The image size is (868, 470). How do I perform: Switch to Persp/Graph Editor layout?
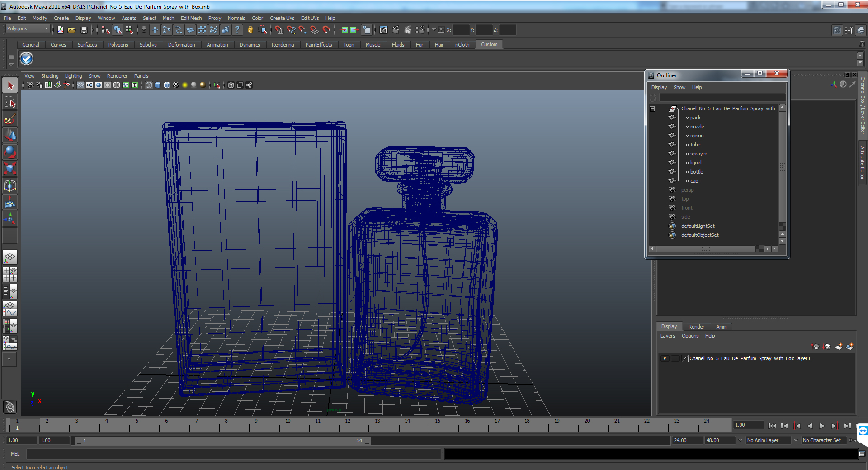click(x=10, y=309)
